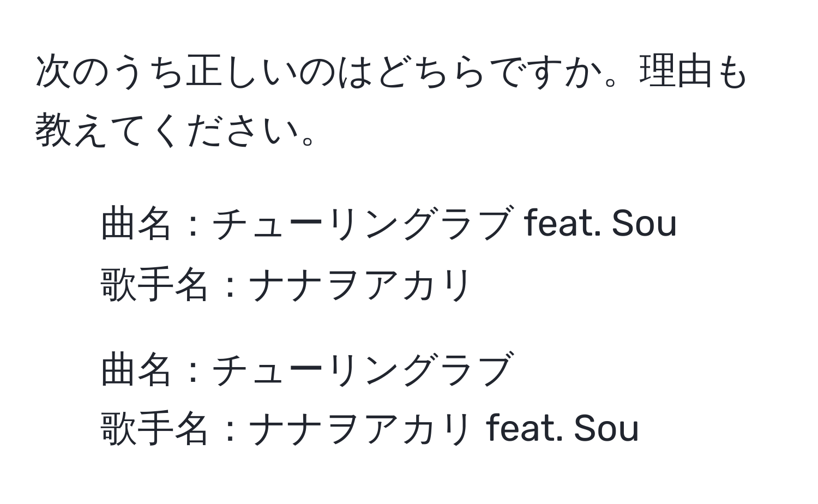
Task: Click the second "歌手名" label
Action: click(x=154, y=429)
